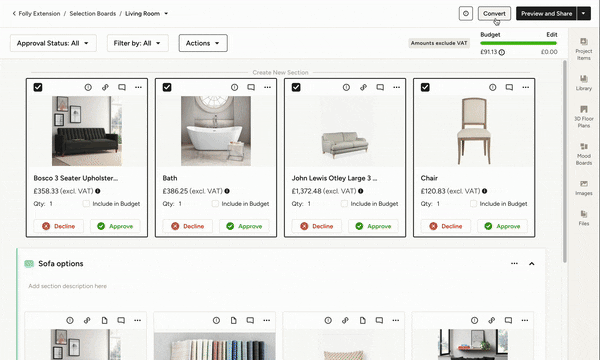600x360 pixels.
Task: Open Living Room breadcrumb dropdown arrow
Action: pos(166,13)
